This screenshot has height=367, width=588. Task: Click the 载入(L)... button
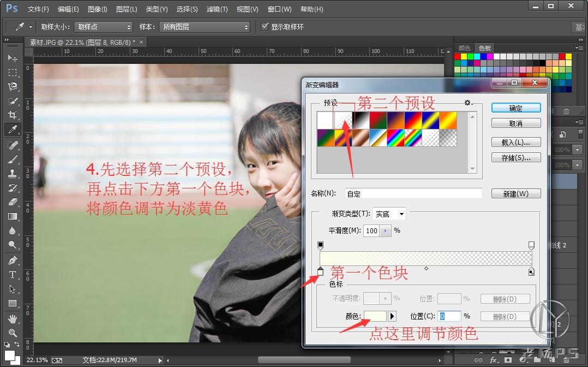coord(516,143)
